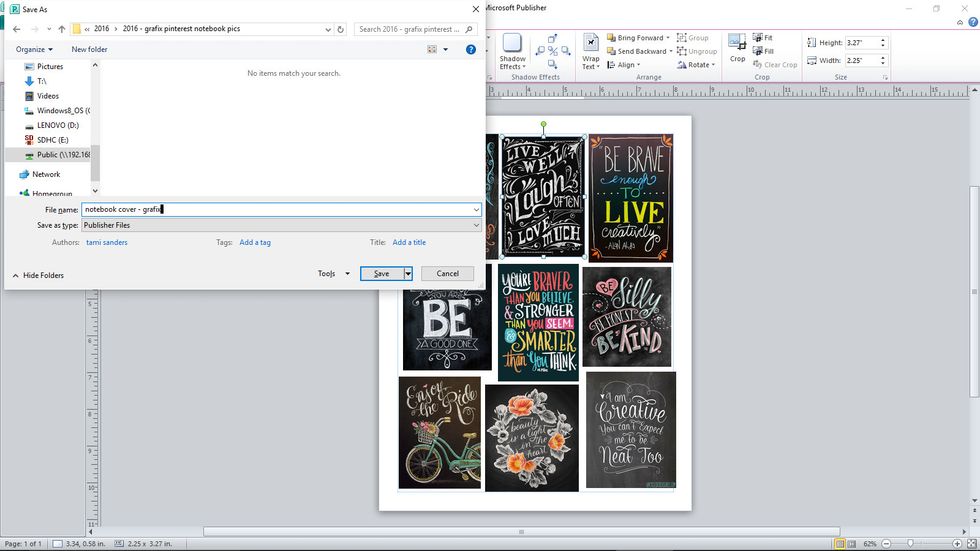Expand File name history dropdown
The image size is (980, 551).
(476, 210)
